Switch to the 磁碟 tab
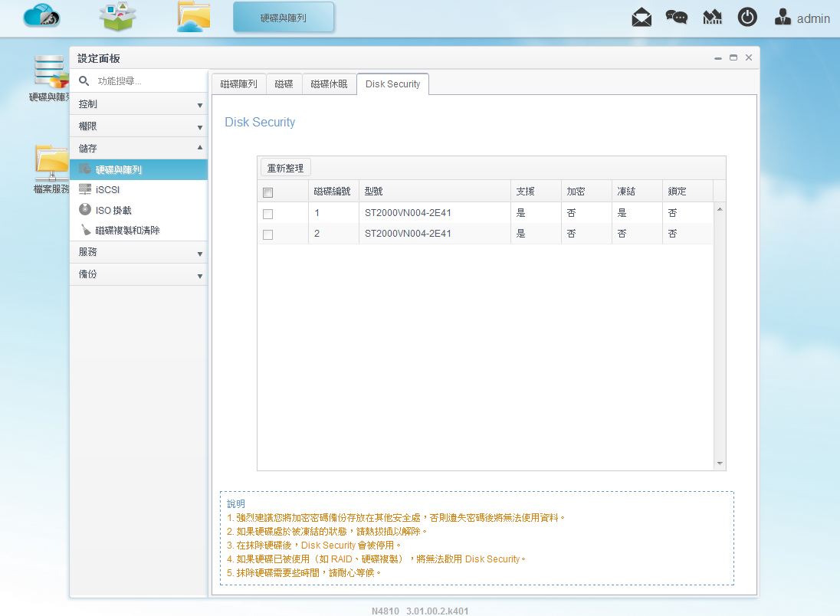Image resolution: width=840 pixels, height=616 pixels. [x=284, y=84]
